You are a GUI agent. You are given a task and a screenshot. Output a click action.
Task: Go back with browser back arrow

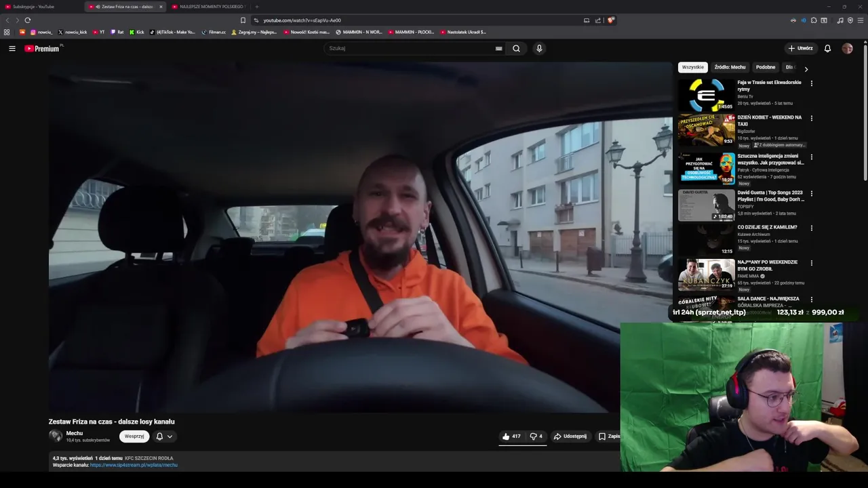click(7, 20)
